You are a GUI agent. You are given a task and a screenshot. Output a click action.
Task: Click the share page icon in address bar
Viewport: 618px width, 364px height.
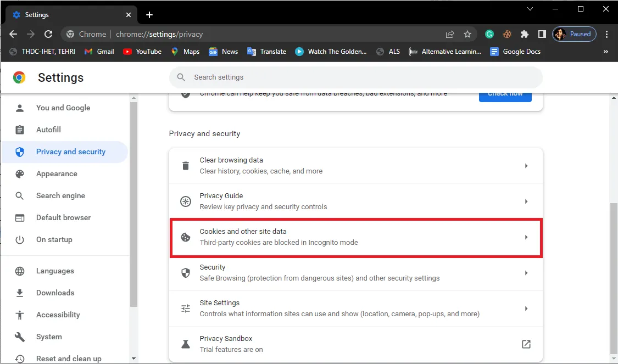(x=450, y=34)
